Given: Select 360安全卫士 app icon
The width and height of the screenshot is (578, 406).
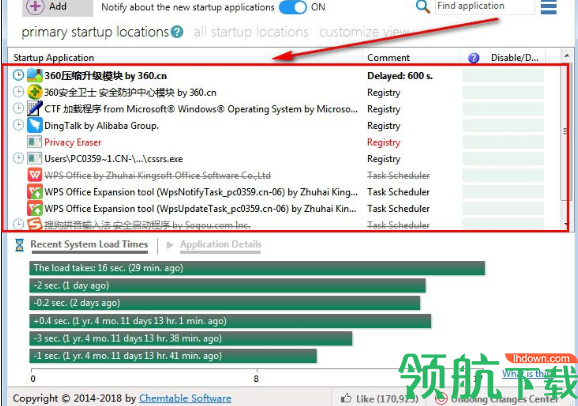Looking at the screenshot, I should click(35, 92).
